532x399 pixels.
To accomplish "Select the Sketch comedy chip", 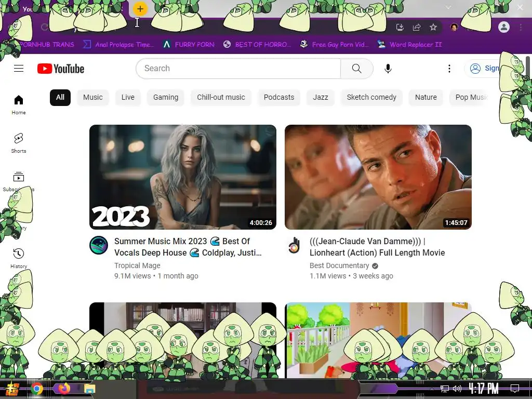I will click(371, 97).
